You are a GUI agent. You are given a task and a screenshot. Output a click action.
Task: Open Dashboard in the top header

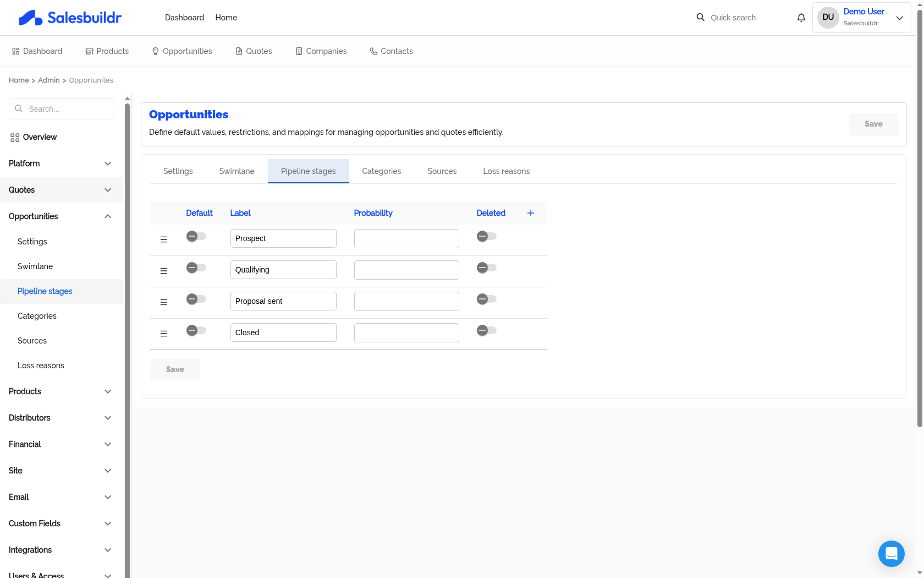(184, 18)
